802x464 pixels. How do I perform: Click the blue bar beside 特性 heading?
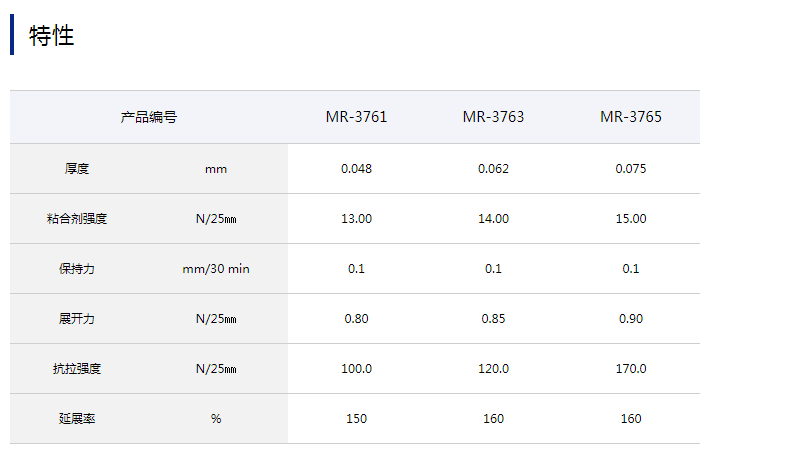click(x=12, y=36)
